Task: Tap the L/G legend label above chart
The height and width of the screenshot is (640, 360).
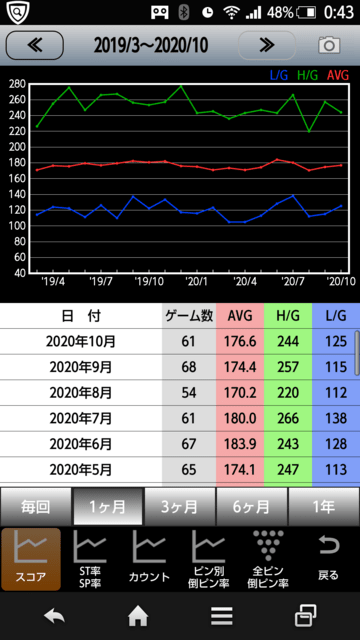Action: pyautogui.click(x=279, y=75)
